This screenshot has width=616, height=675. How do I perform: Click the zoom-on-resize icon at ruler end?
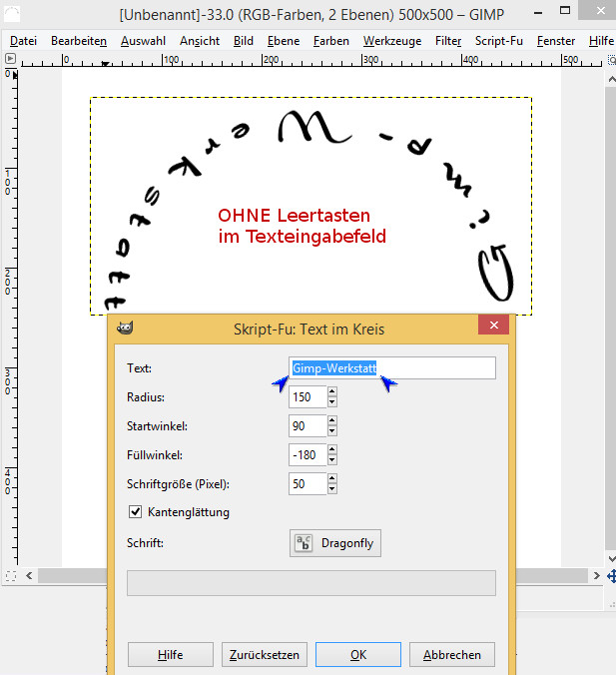click(x=611, y=60)
